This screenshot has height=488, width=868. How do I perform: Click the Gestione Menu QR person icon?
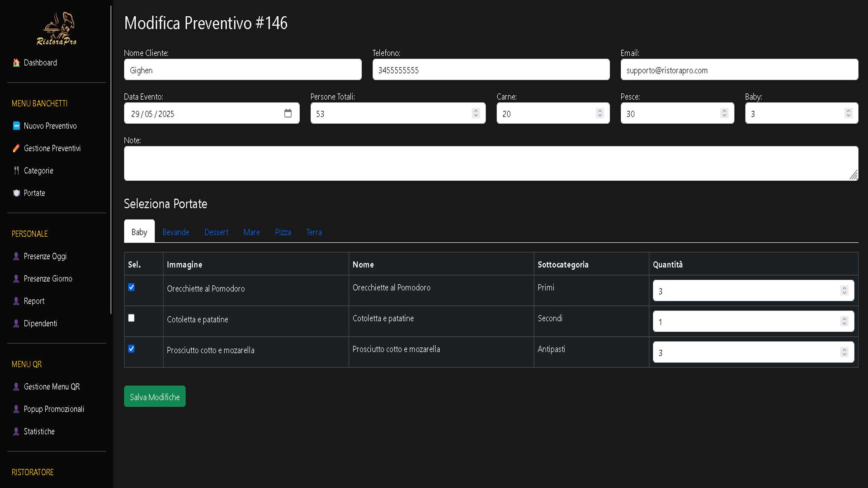(16, 386)
